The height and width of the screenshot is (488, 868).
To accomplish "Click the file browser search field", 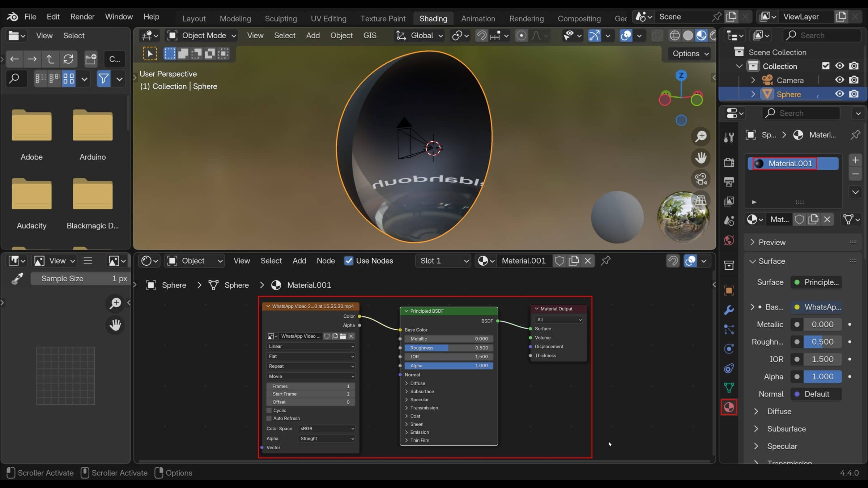I will point(16,78).
